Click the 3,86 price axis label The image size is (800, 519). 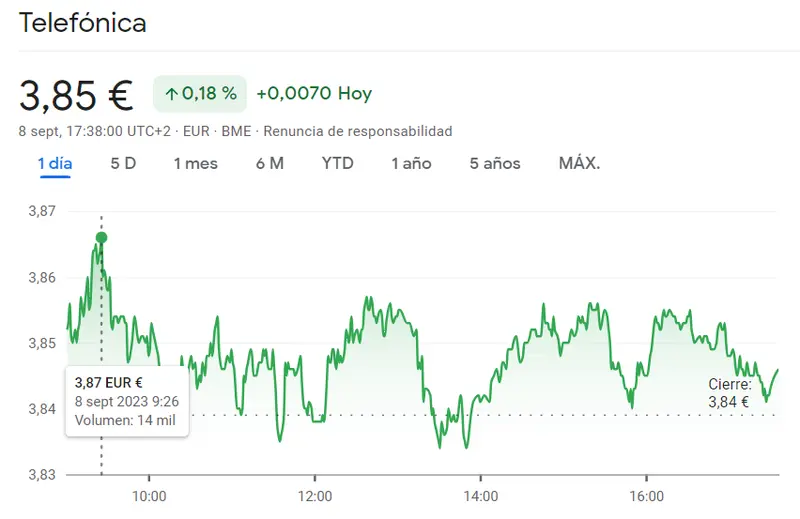tap(42, 277)
